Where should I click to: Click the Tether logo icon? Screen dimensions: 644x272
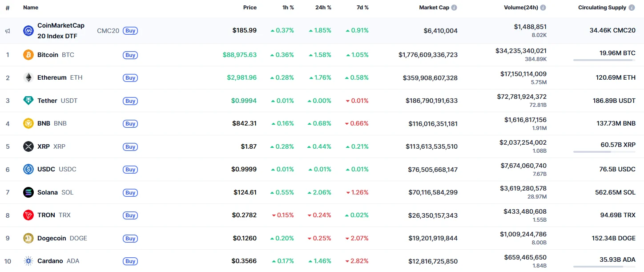pyautogui.click(x=28, y=101)
